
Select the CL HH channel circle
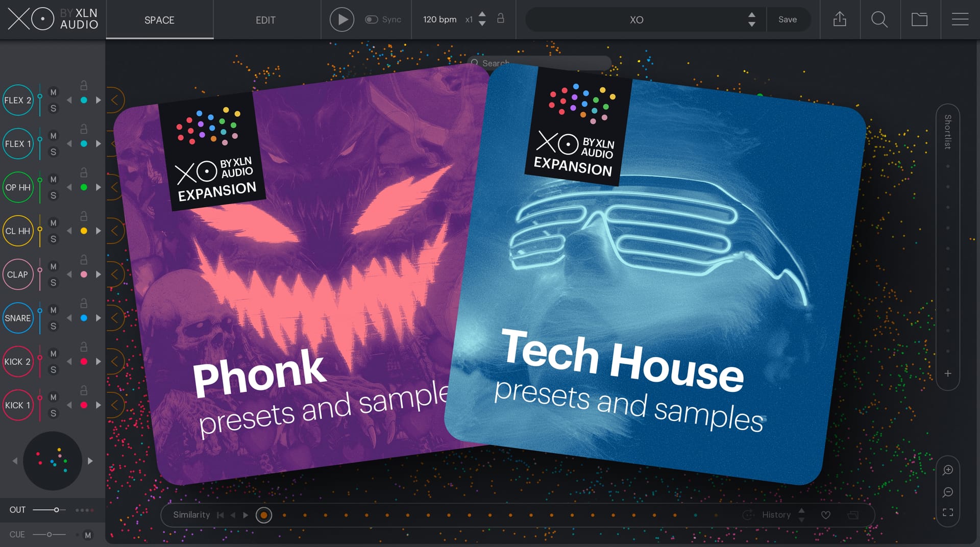(18, 231)
